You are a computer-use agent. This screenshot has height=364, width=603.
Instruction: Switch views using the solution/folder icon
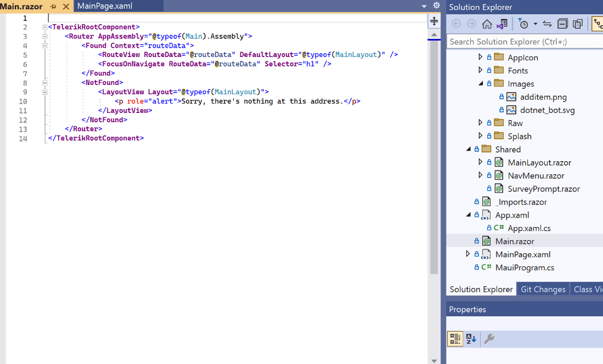tap(502, 24)
